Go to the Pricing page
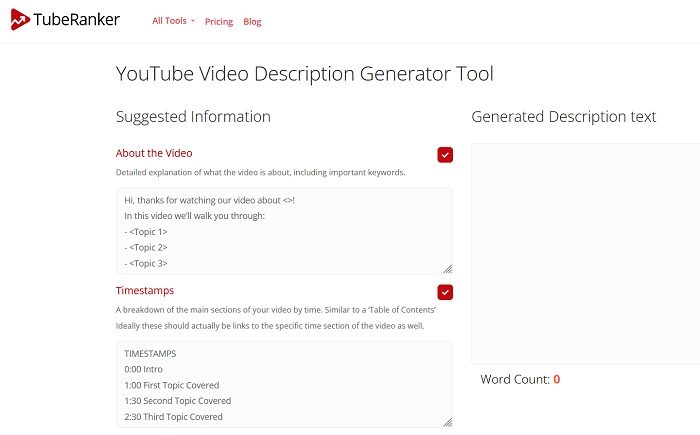Image resolution: width=700 pixels, height=435 pixels. 219,21
